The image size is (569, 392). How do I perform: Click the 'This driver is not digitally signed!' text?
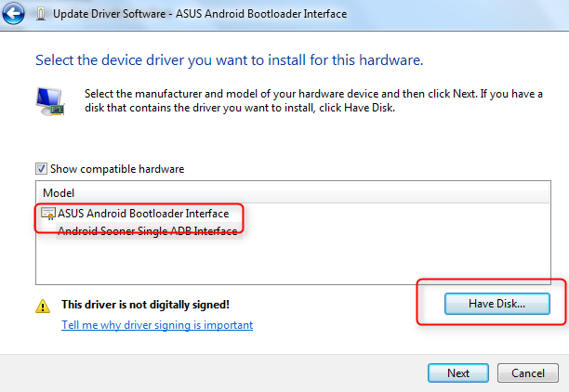click(145, 305)
